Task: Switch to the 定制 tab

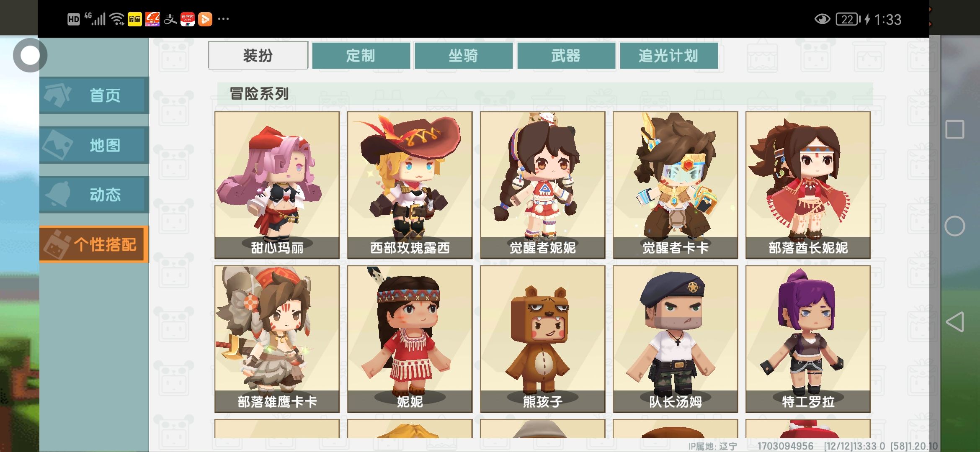Action: [x=361, y=55]
